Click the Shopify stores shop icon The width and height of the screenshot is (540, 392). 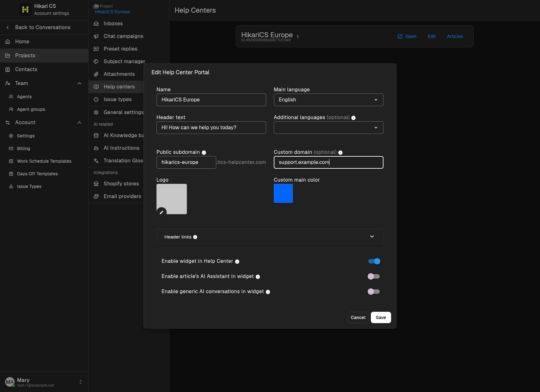pyautogui.click(x=96, y=184)
